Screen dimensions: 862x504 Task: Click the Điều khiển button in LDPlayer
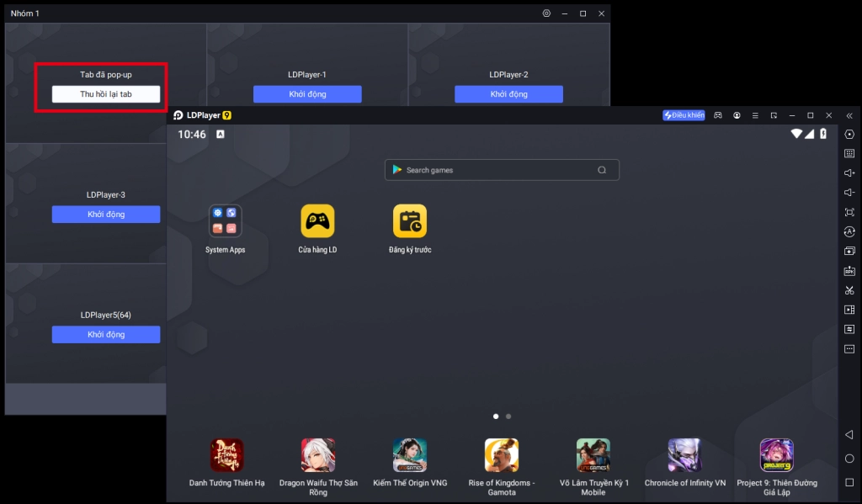coord(684,115)
